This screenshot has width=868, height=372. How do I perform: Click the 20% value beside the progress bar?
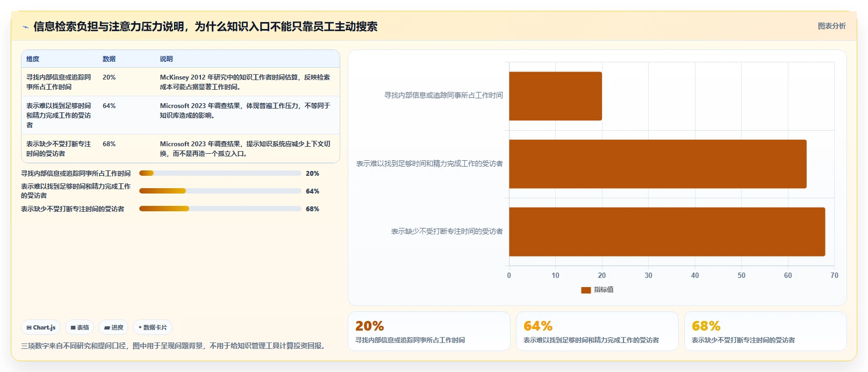(x=312, y=174)
